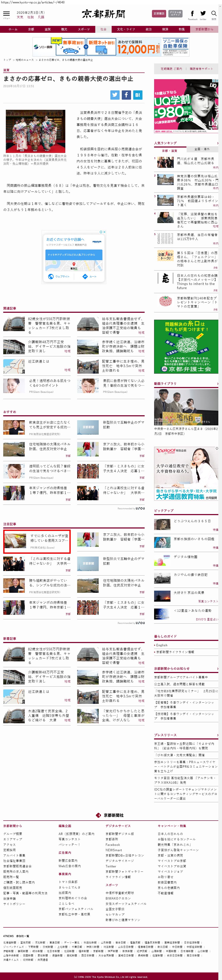Expand プレスリリース chevron arrow

tap(217, 735)
